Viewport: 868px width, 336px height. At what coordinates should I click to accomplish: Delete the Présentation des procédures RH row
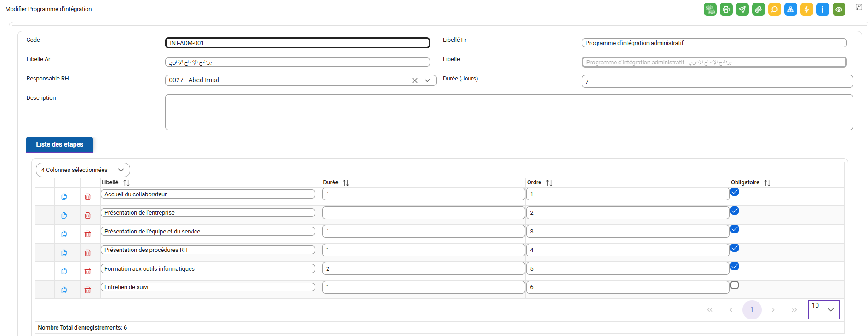pyautogui.click(x=87, y=253)
